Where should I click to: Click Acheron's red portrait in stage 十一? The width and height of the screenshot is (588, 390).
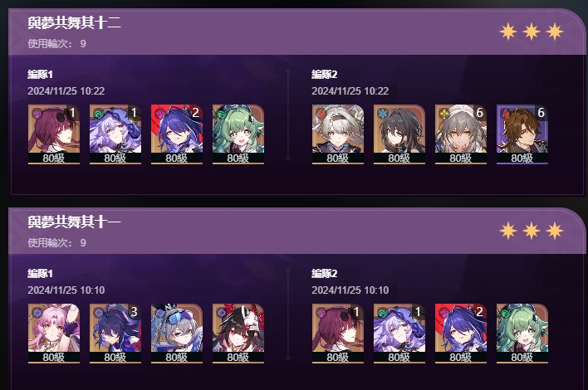pyautogui.click(x=461, y=334)
